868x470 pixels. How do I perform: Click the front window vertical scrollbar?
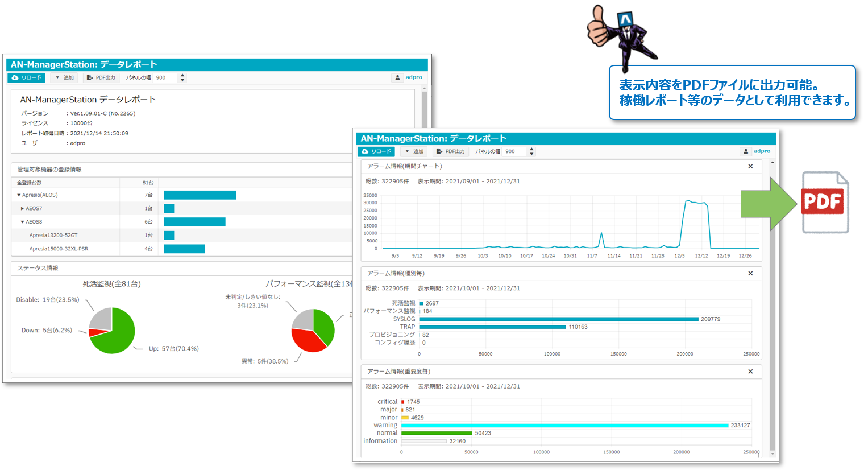[773, 307]
